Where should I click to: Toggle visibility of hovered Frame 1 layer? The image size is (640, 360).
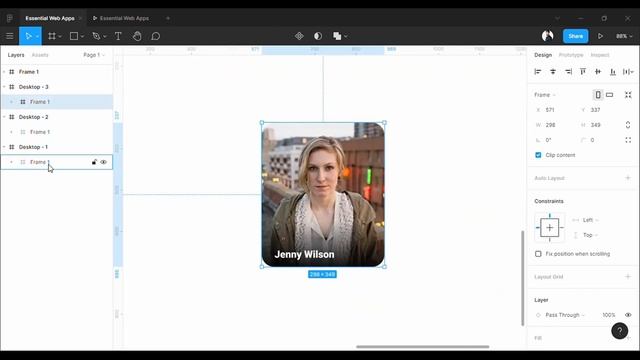(x=104, y=162)
